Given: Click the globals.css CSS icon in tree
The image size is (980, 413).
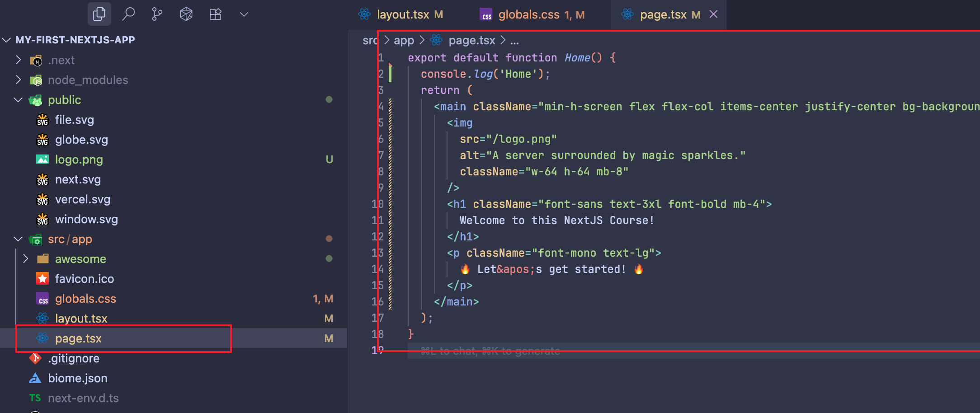Looking at the screenshot, I should click(x=42, y=299).
